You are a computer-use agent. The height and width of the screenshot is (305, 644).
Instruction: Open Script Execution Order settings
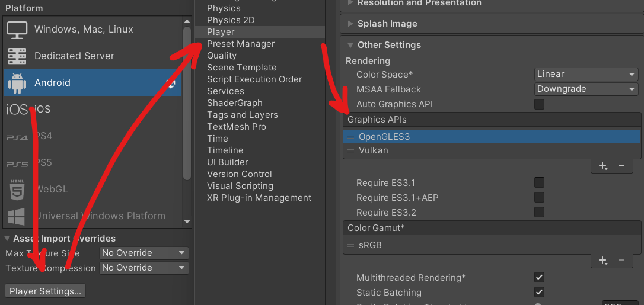[x=254, y=79]
